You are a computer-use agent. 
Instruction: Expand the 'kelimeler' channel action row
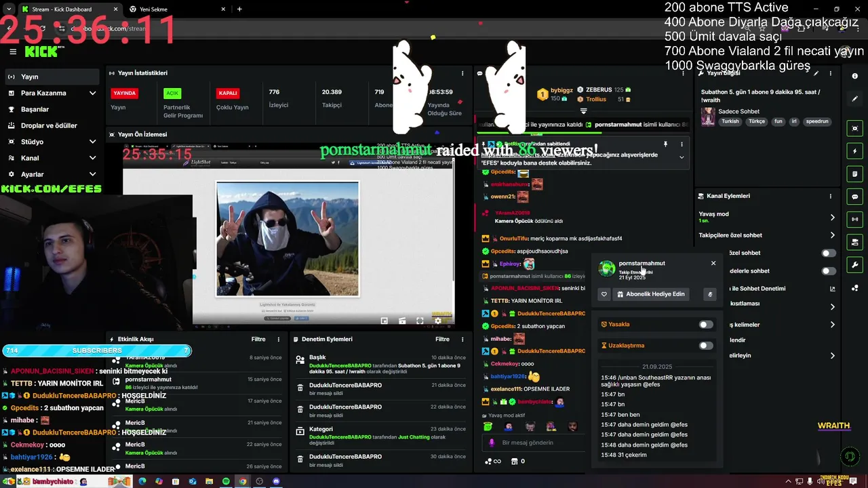[x=833, y=325]
